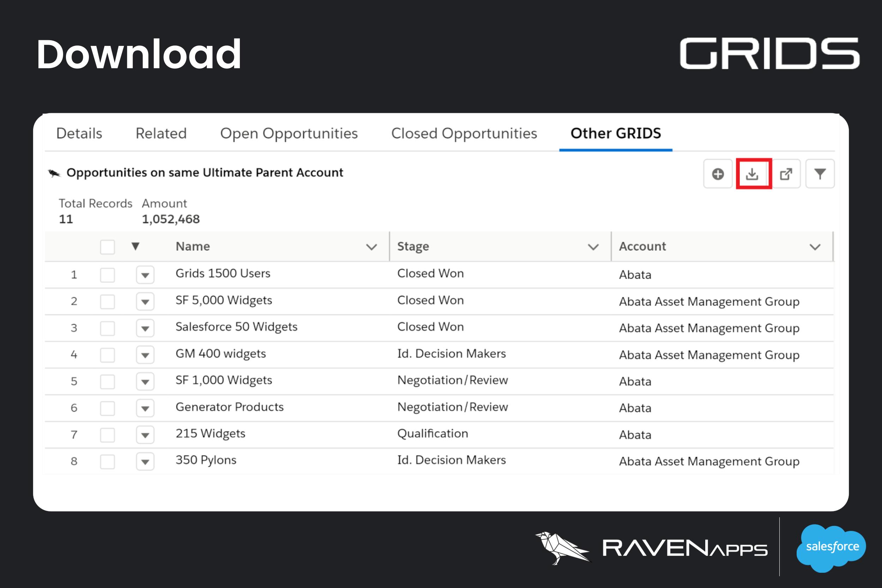Click the GRIDS logo at top right

pyautogui.click(x=769, y=54)
